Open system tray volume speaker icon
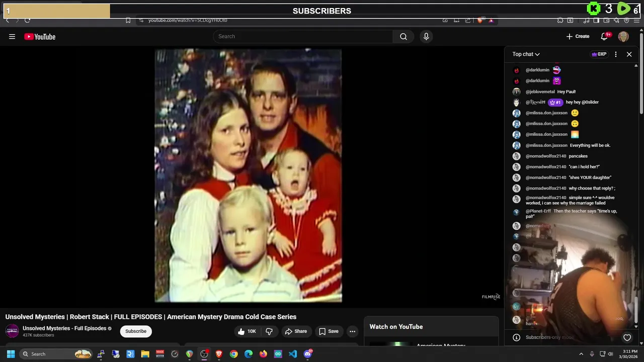The height and width of the screenshot is (362, 644). [610, 354]
